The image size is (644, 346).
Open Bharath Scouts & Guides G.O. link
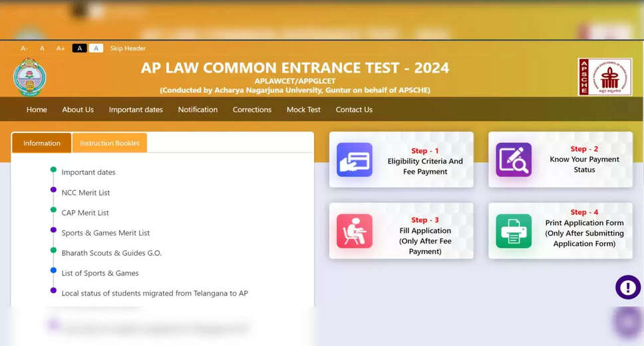click(x=111, y=253)
